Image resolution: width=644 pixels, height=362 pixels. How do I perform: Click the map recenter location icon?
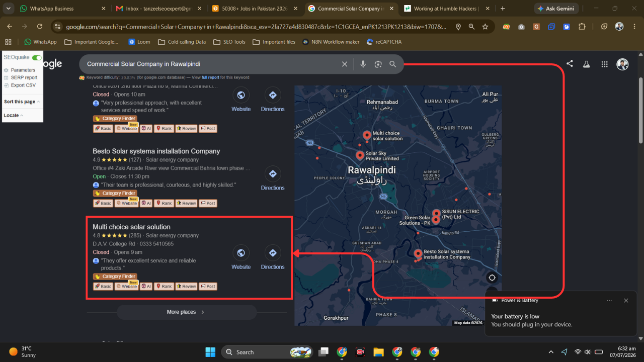[x=492, y=278]
